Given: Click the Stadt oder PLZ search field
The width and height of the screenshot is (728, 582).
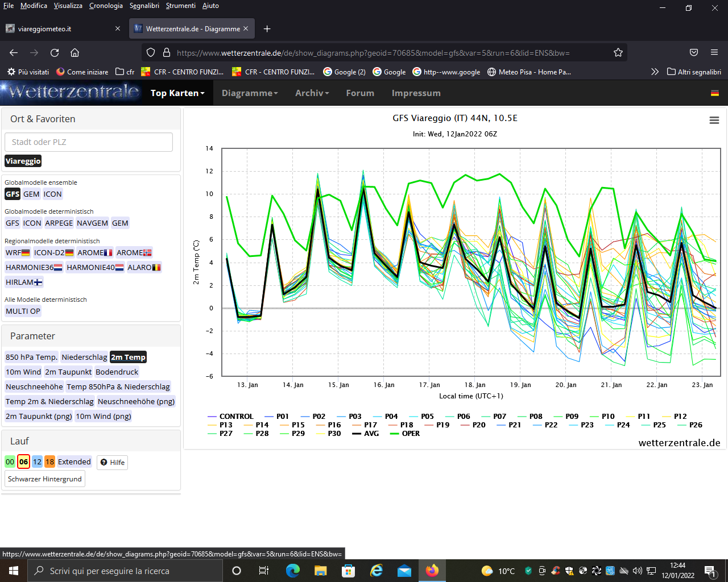Looking at the screenshot, I should pyautogui.click(x=89, y=142).
